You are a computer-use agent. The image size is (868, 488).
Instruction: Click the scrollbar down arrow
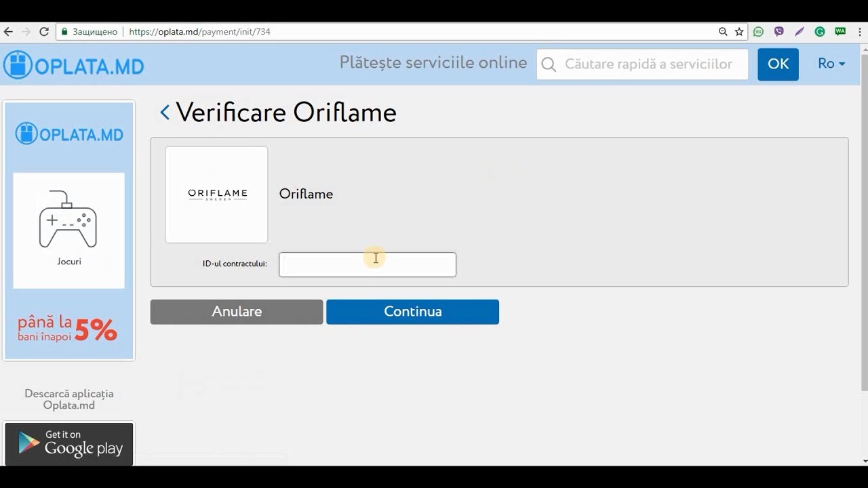click(864, 461)
